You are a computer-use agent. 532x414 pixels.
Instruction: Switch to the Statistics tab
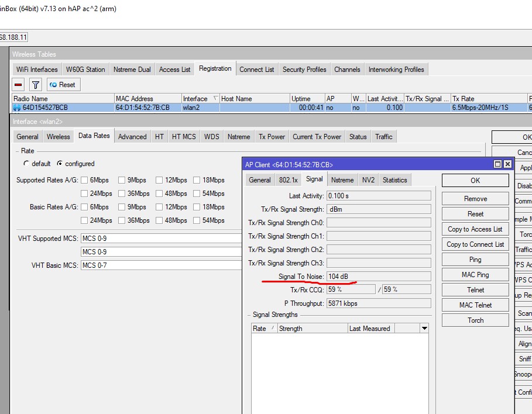(x=394, y=180)
